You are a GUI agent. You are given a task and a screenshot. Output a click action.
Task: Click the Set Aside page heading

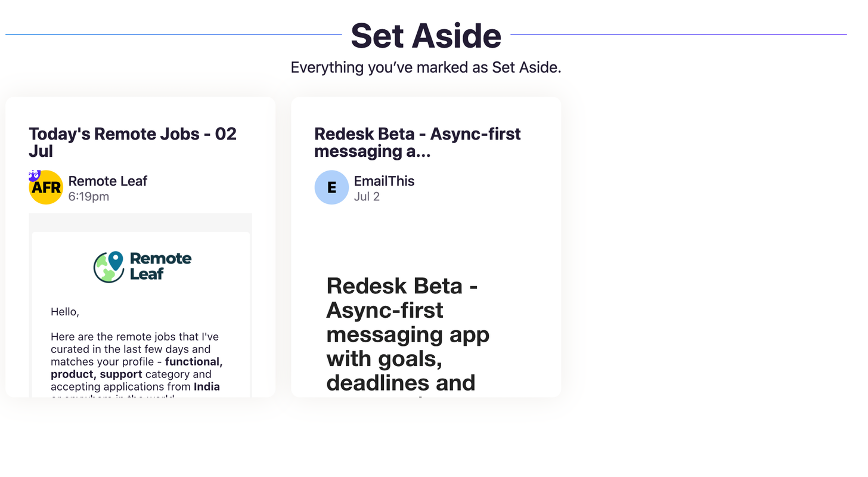point(426,35)
